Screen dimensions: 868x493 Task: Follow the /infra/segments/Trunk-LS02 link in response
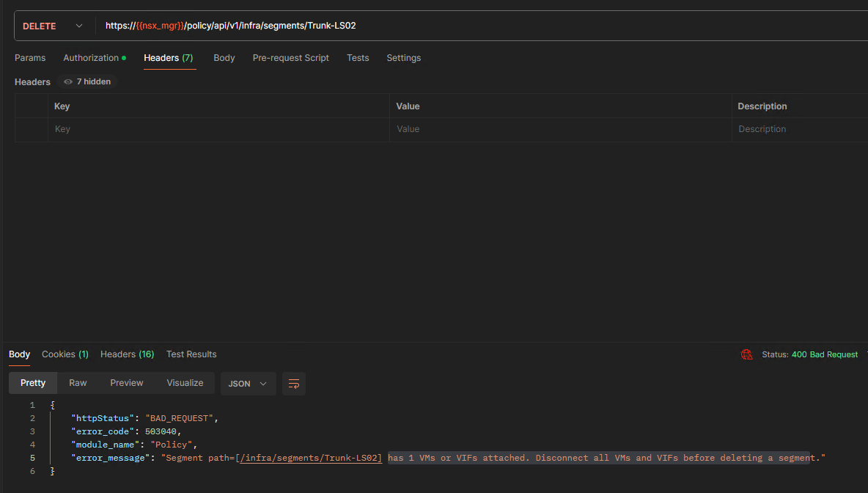pyautogui.click(x=311, y=458)
